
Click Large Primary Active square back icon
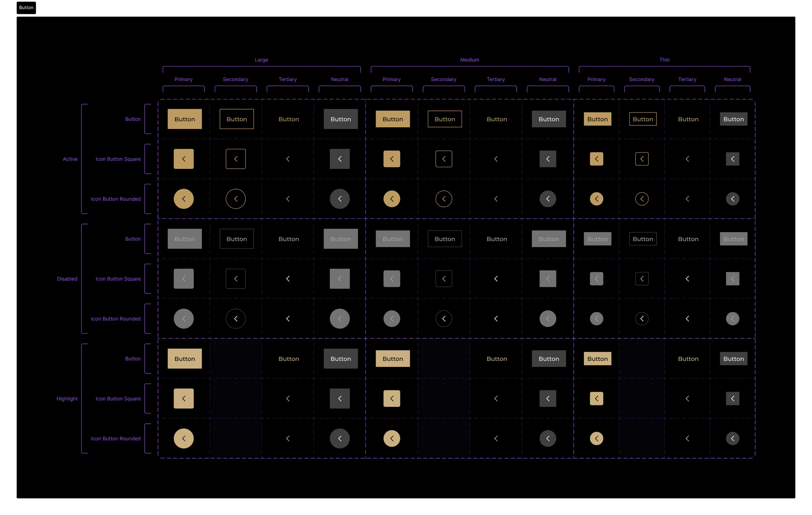pos(184,159)
